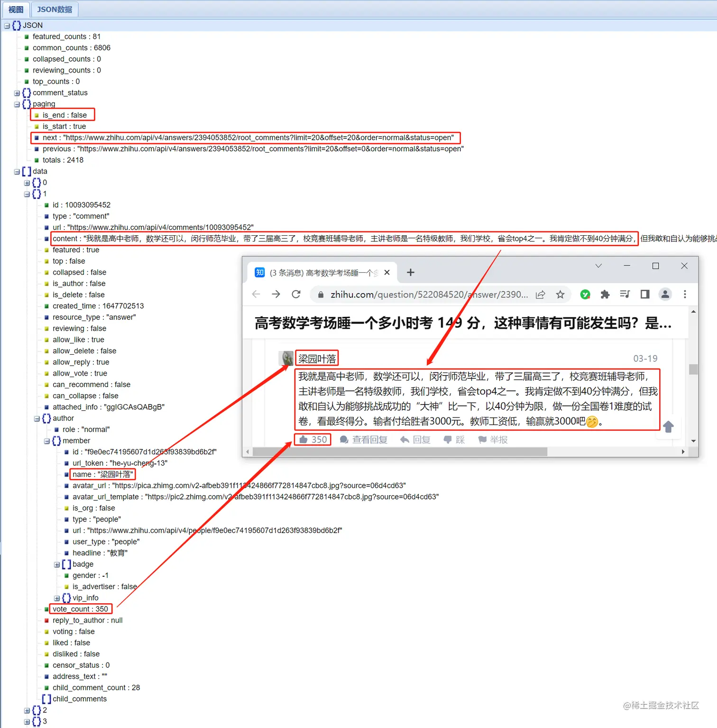Collapse the data array node
717x728 pixels.
17,172
